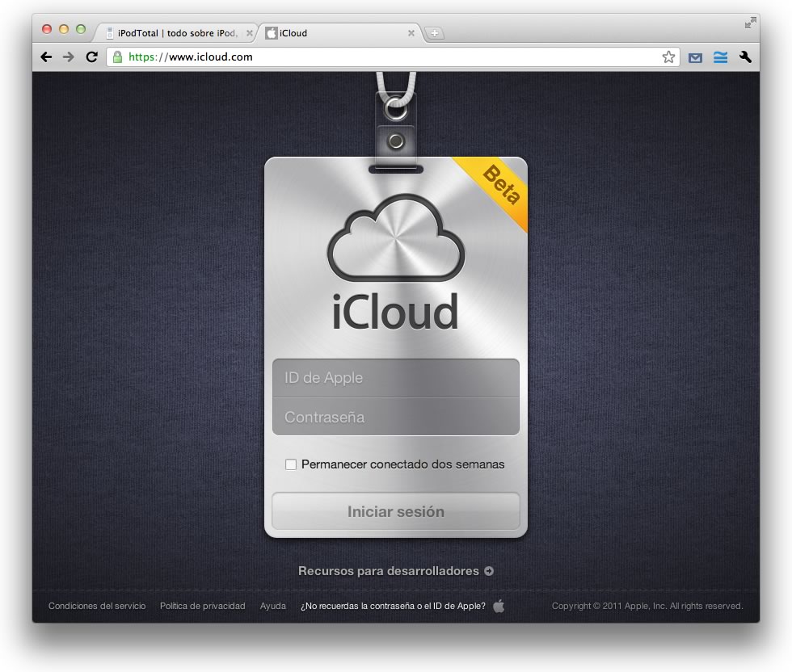Screen dimensions: 792x672
Task: Click the iCloud cloud logo
Action: [x=395, y=237]
